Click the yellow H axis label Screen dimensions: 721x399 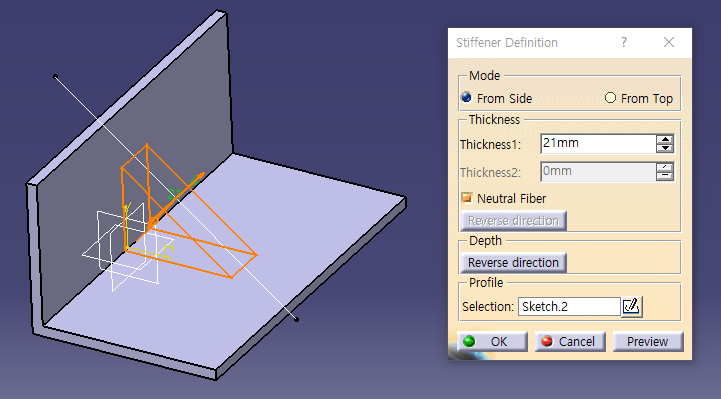pos(169,249)
